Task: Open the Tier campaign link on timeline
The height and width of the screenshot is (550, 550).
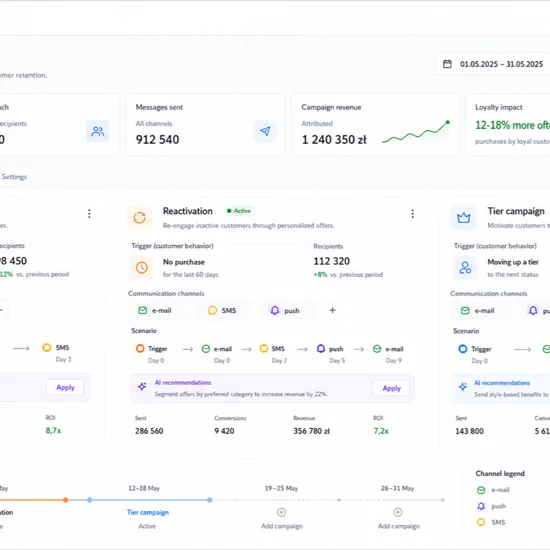Action: point(148,512)
